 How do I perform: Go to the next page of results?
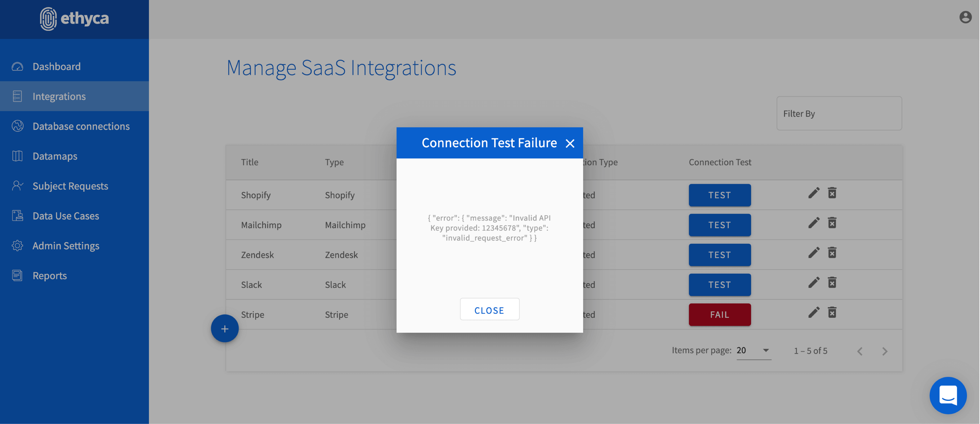click(x=884, y=351)
